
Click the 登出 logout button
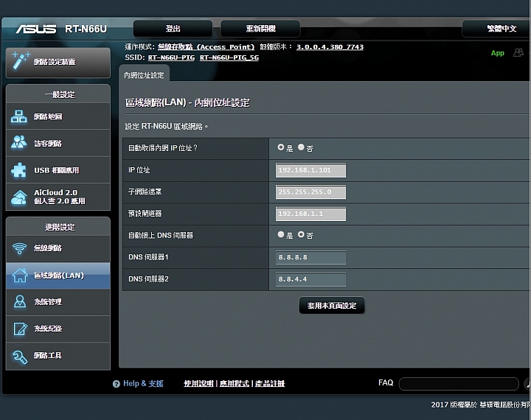tap(173, 29)
